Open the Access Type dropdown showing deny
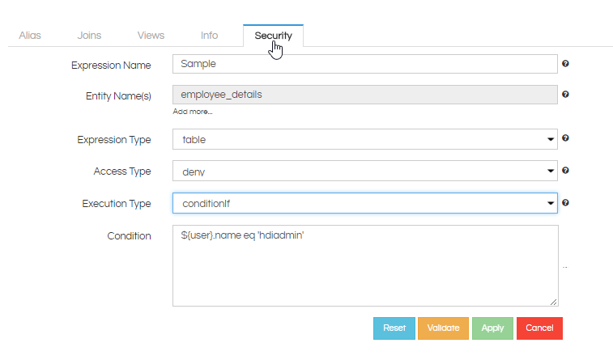 [x=364, y=171]
